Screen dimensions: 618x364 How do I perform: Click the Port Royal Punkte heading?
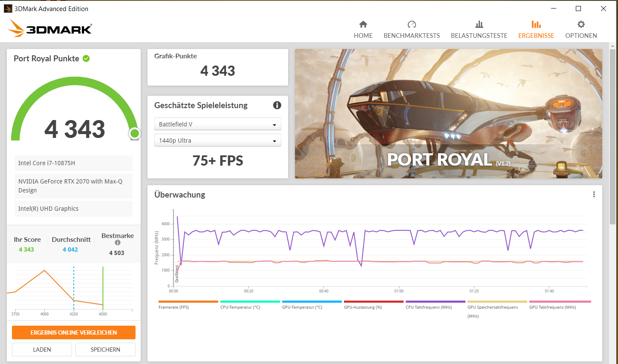tap(46, 58)
